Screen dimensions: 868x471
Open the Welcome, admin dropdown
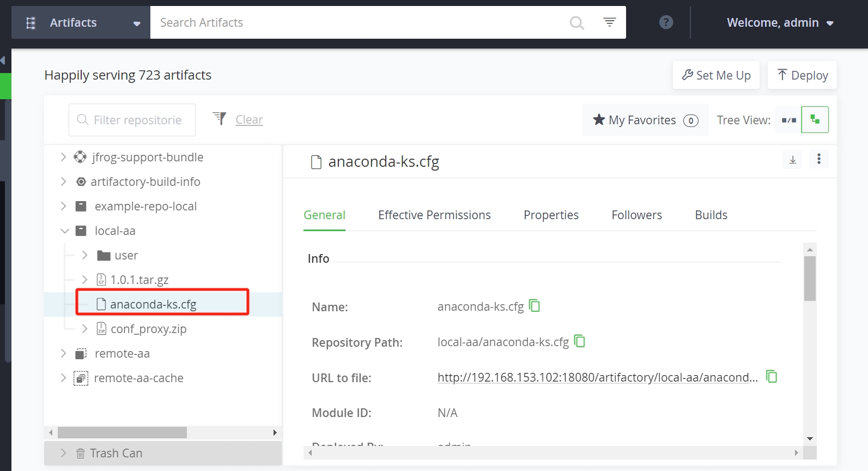coord(780,23)
